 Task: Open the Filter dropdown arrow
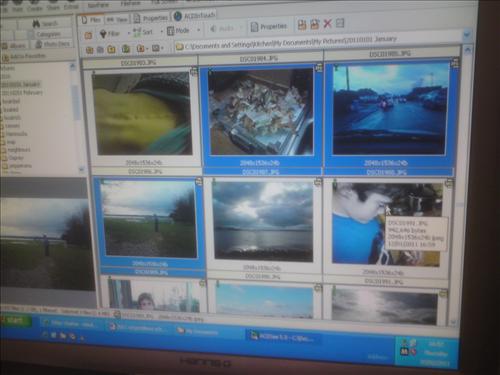coord(129,33)
